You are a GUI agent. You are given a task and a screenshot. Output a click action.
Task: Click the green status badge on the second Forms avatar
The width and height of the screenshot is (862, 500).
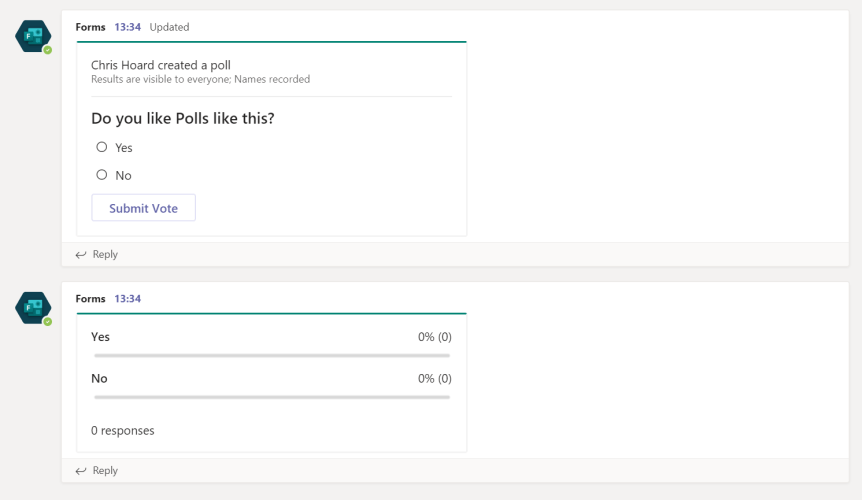point(47,322)
